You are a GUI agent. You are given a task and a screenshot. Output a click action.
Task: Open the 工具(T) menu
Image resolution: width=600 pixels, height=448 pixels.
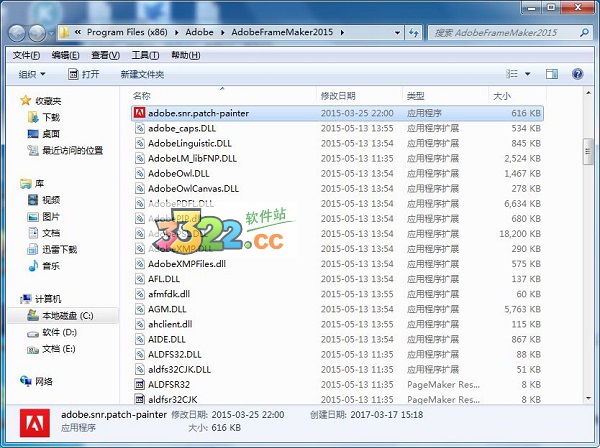[x=145, y=55]
